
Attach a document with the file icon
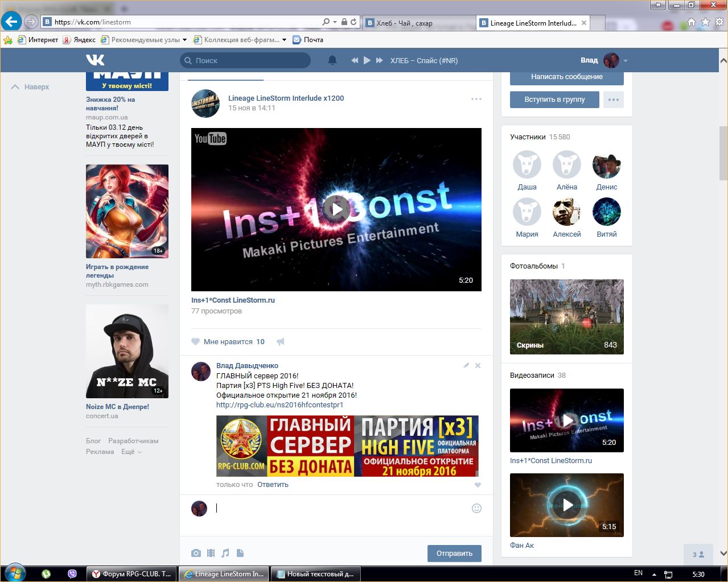tap(240, 553)
